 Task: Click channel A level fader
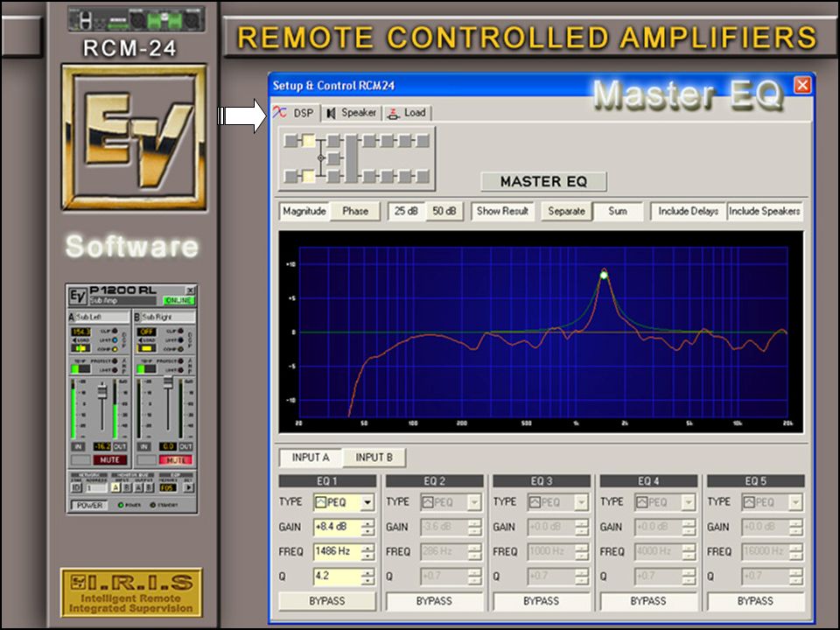pyautogui.click(x=101, y=393)
